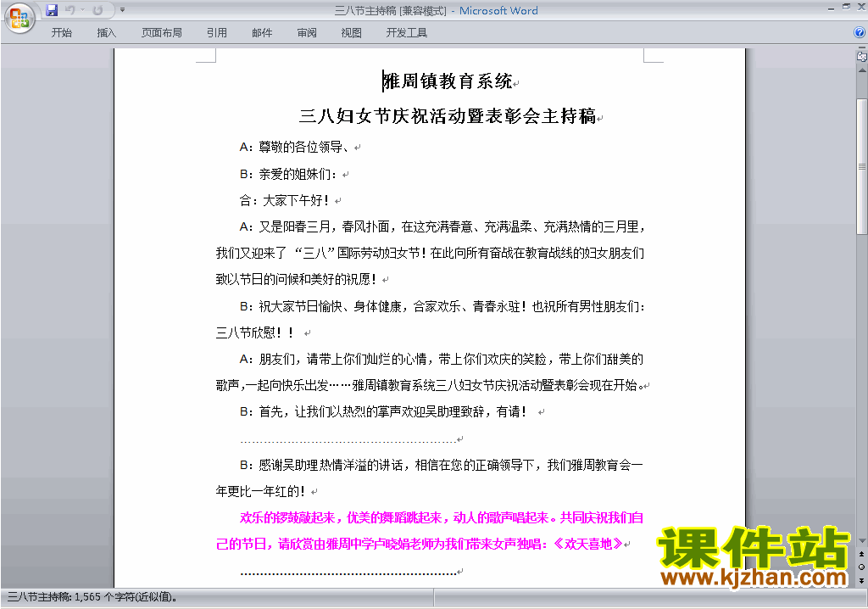Open the Office Button menu
The width and height of the screenshot is (868, 609).
point(19,18)
